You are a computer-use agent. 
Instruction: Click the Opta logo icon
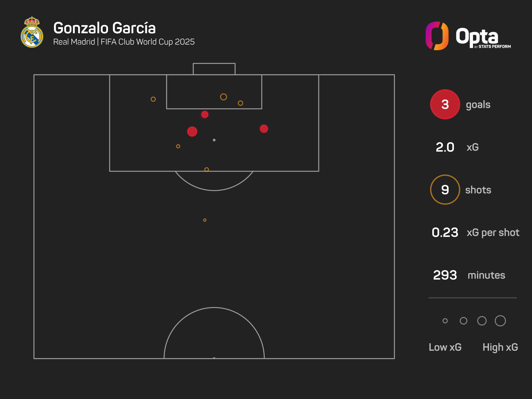coord(437,36)
